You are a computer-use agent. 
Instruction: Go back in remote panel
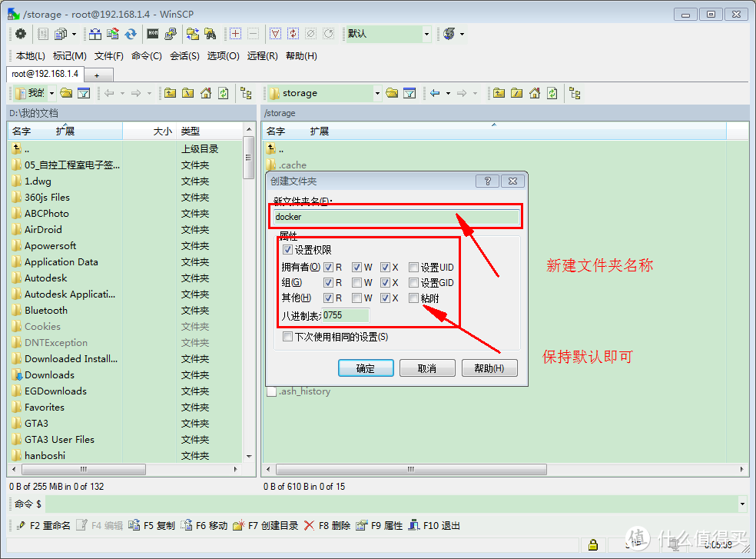click(x=435, y=93)
